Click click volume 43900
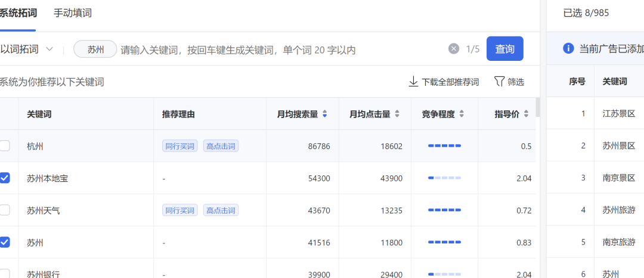Screen dimensions: 644x278 391,178
